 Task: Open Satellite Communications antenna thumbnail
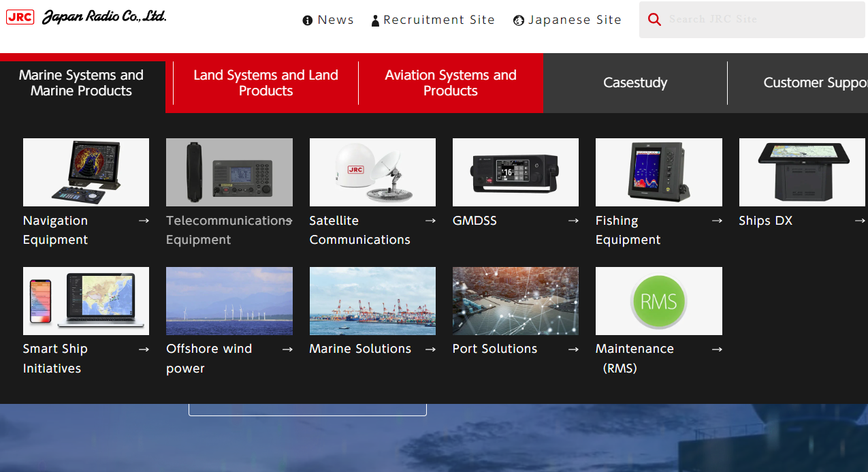pyautogui.click(x=372, y=172)
